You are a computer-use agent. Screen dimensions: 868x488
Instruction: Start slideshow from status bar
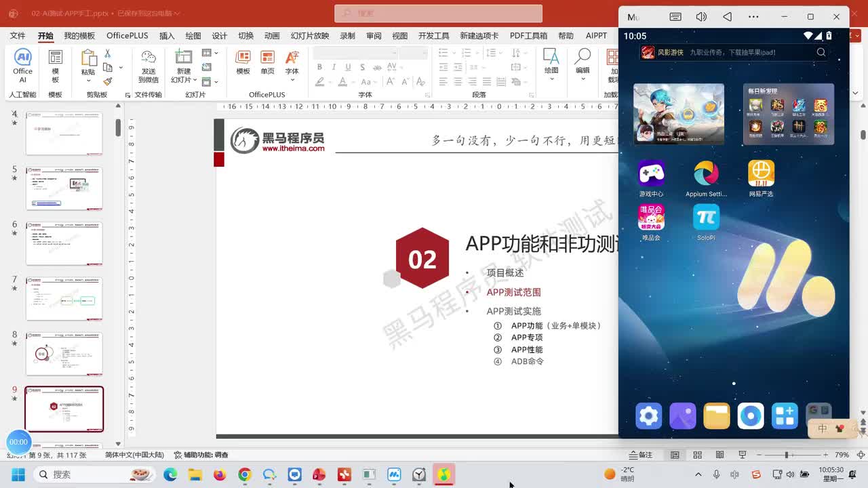[x=742, y=455]
